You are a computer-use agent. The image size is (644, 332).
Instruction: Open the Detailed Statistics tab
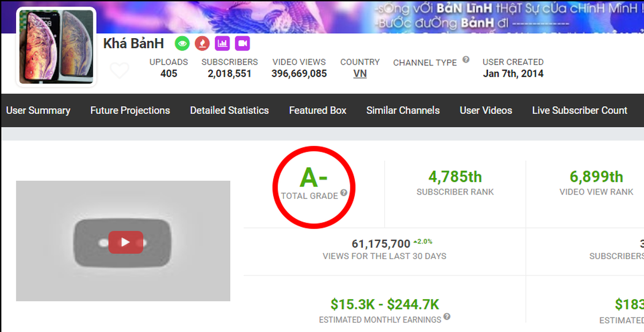point(229,110)
